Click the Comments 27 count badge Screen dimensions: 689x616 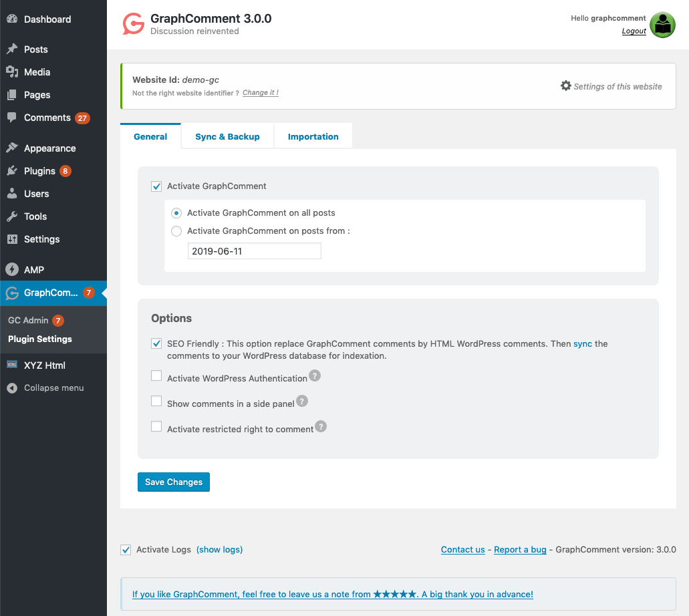point(82,118)
